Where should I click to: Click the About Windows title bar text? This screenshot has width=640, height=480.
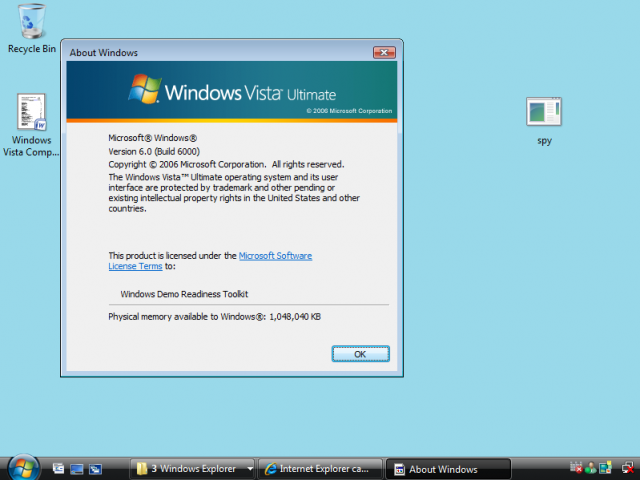pyautogui.click(x=104, y=53)
